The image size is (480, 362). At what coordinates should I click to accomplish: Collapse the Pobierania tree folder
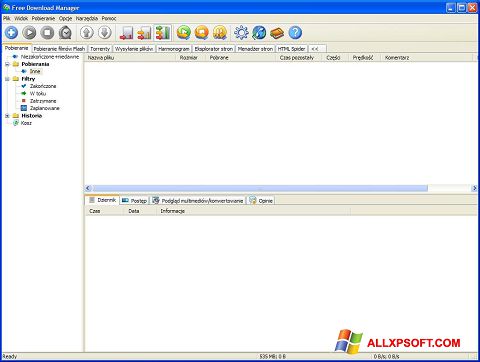(7, 64)
